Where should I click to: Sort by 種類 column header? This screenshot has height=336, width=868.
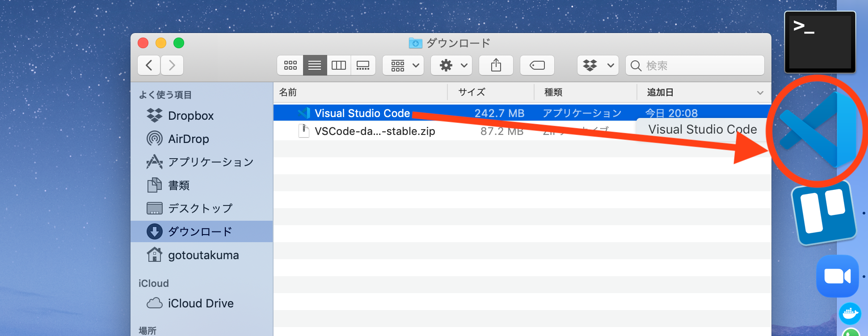tap(586, 92)
